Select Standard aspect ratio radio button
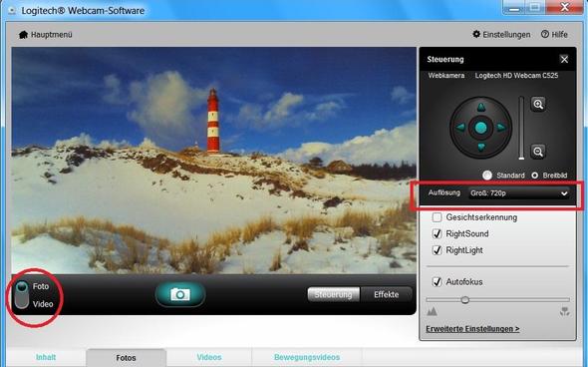Screen dimensions: 588x367 pos(487,176)
